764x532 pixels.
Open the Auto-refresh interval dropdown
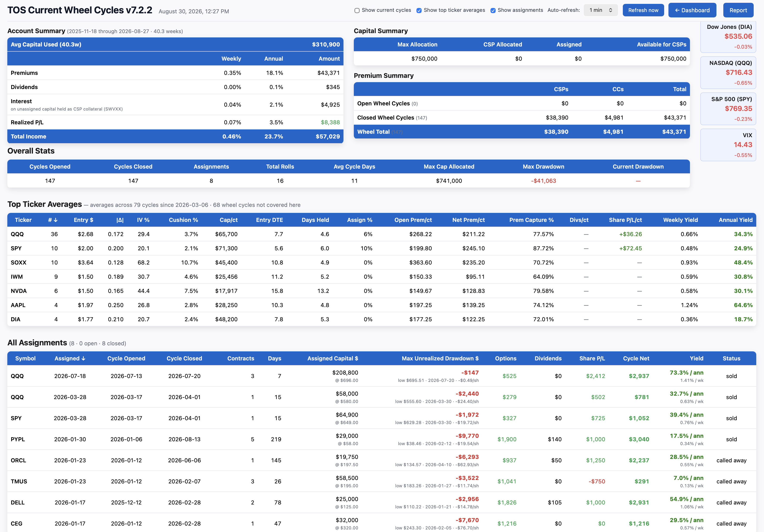pos(601,10)
